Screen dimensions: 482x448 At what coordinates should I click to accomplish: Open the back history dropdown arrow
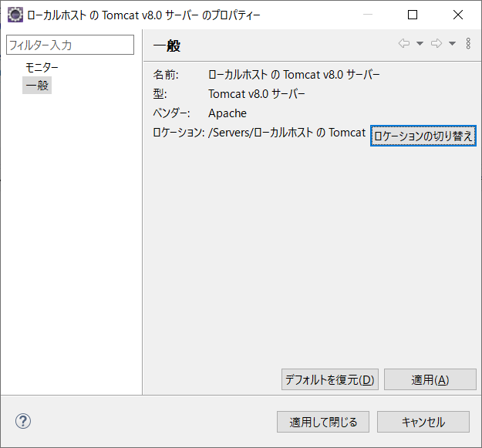tap(420, 43)
